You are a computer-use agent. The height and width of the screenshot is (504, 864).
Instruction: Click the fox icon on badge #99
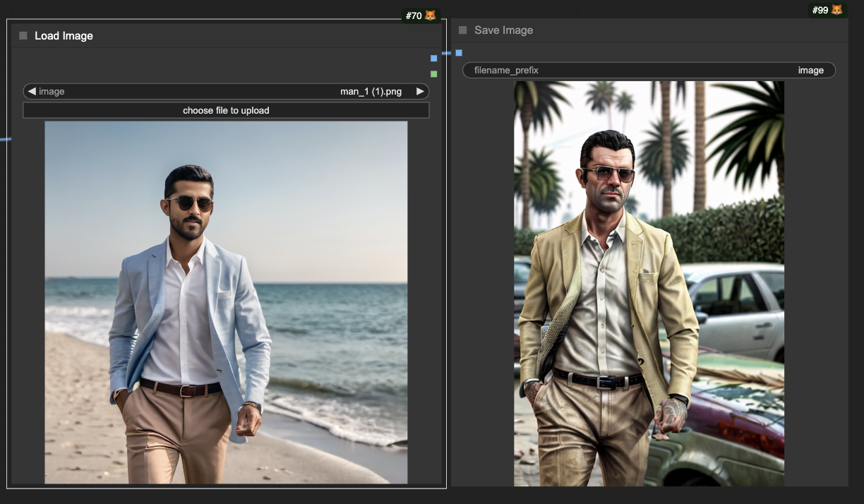pyautogui.click(x=837, y=10)
